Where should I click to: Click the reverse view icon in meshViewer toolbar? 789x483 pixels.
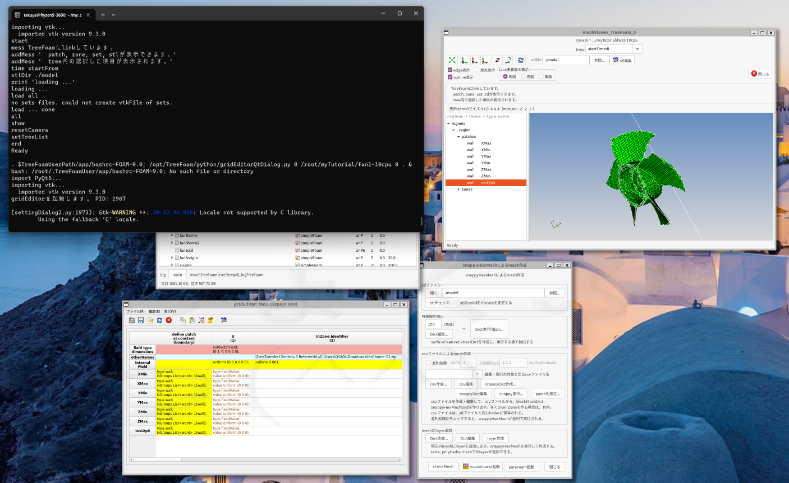(498, 60)
